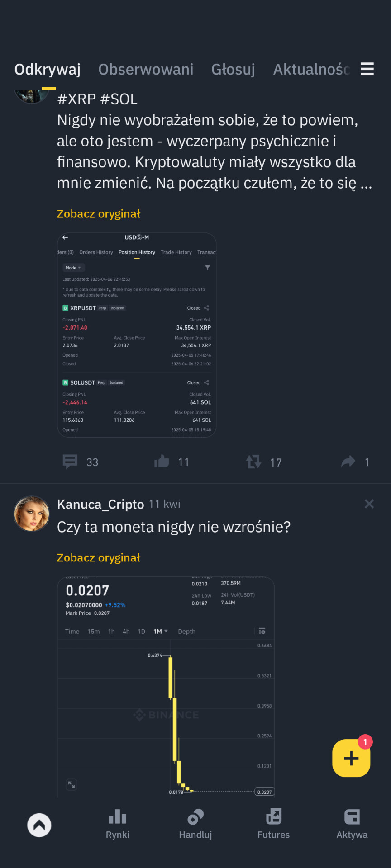
Task: Click Zobacz oryginał under XRP post
Action: pyautogui.click(x=99, y=214)
